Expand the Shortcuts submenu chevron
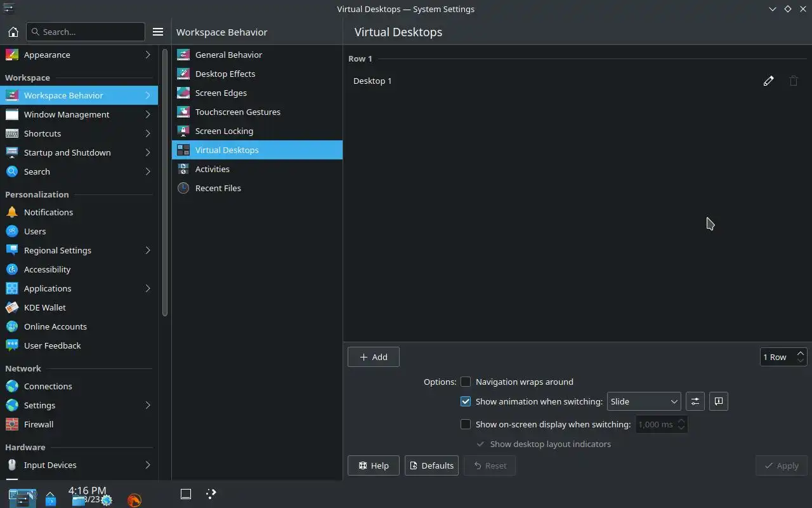812x508 pixels. click(148, 133)
